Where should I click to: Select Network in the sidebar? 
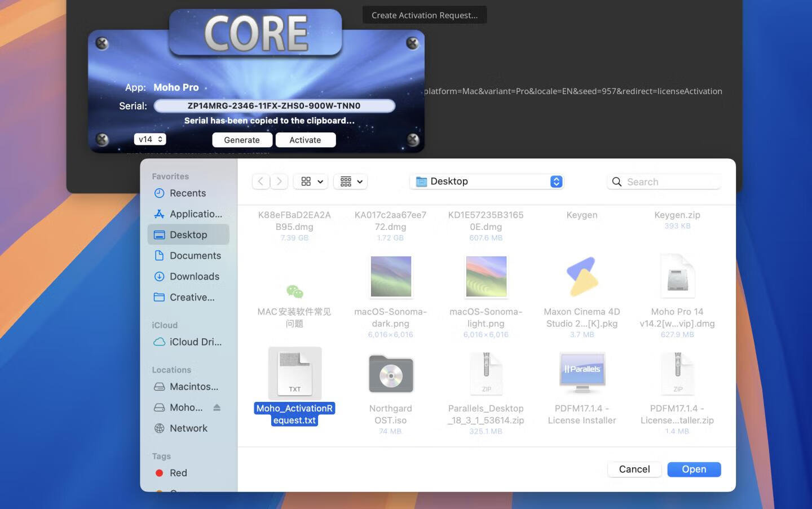(188, 428)
